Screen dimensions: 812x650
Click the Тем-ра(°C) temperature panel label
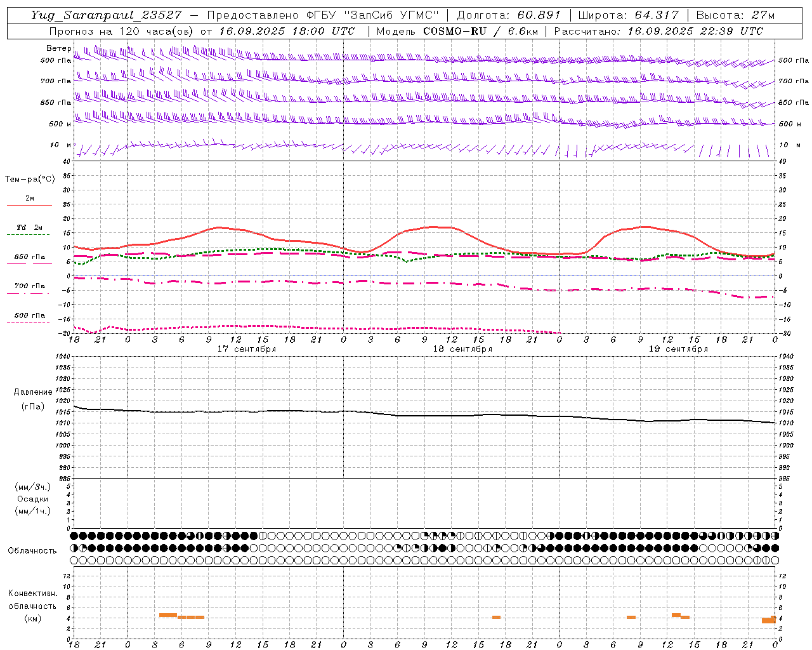(x=30, y=180)
